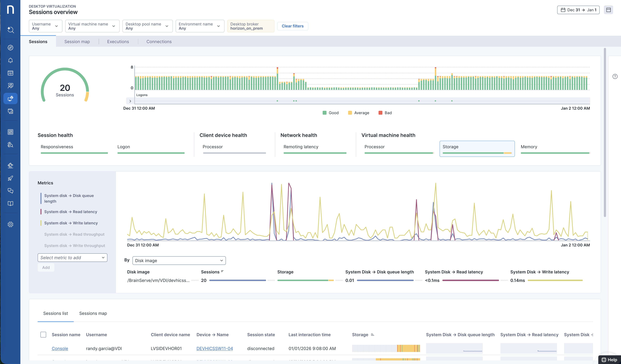Open the DEVHICSSW11-04 device link
Screen dimensions: 621x364
(x=214, y=348)
